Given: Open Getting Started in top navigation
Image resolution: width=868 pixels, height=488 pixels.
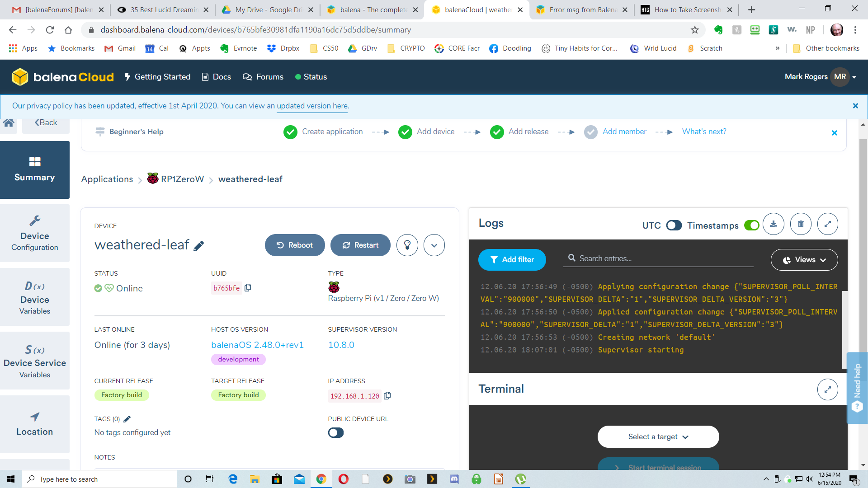Looking at the screenshot, I should 157,77.
